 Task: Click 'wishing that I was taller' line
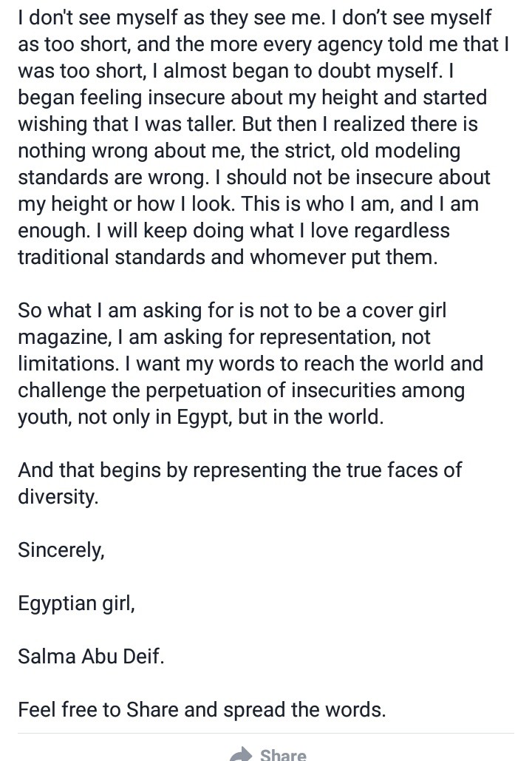point(248,124)
